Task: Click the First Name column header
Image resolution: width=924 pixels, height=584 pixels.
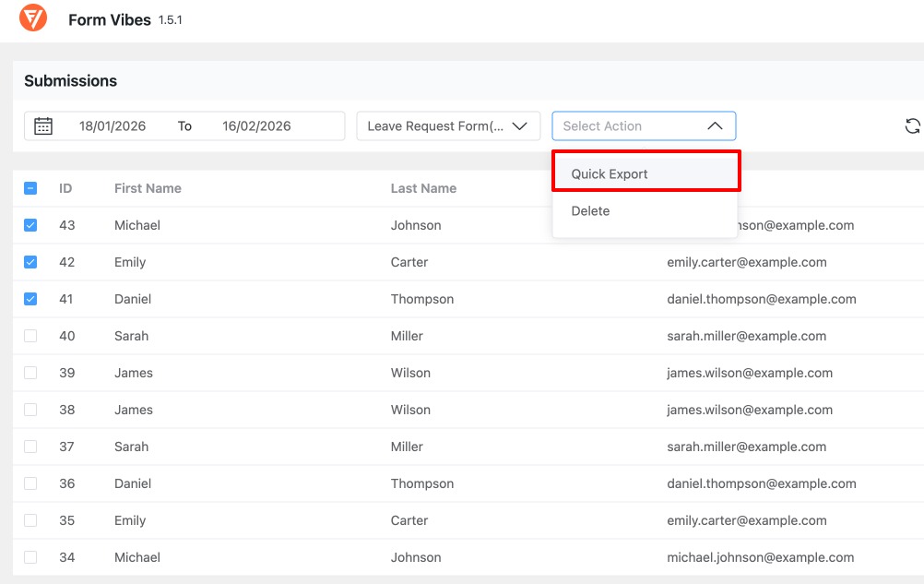Action: pyautogui.click(x=147, y=187)
